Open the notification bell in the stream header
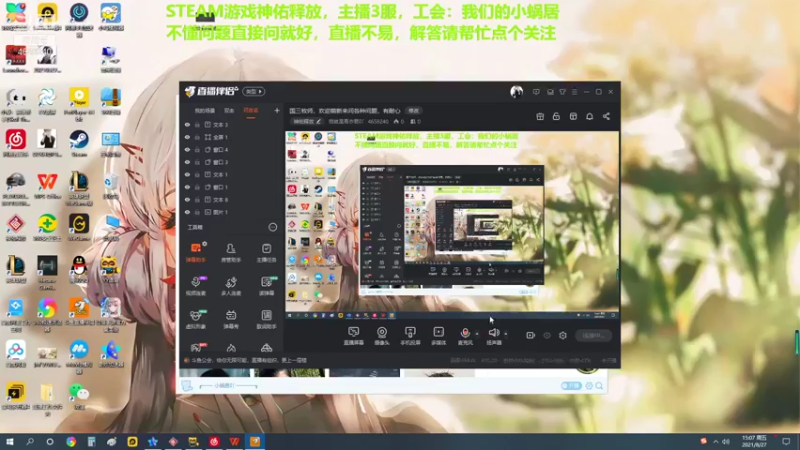The image size is (800, 450). tap(589, 116)
